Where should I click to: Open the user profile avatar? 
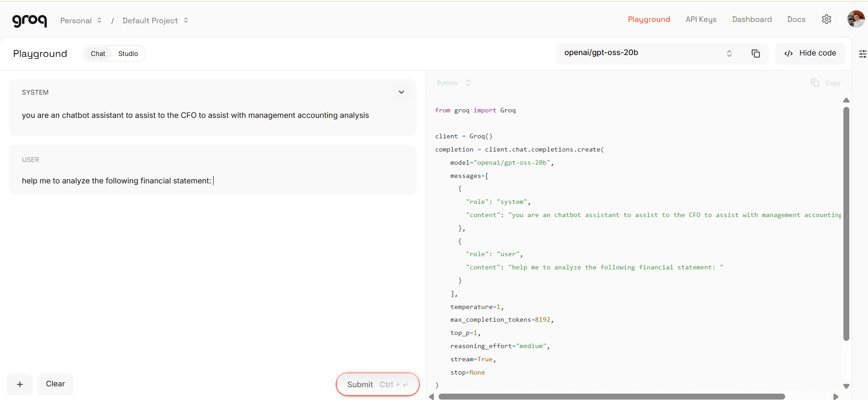click(x=855, y=19)
